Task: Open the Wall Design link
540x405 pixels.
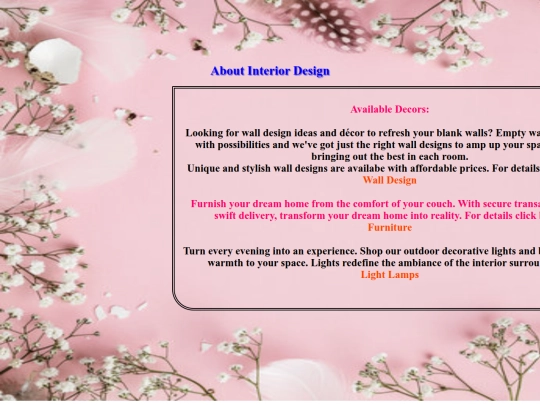Action: tap(390, 180)
